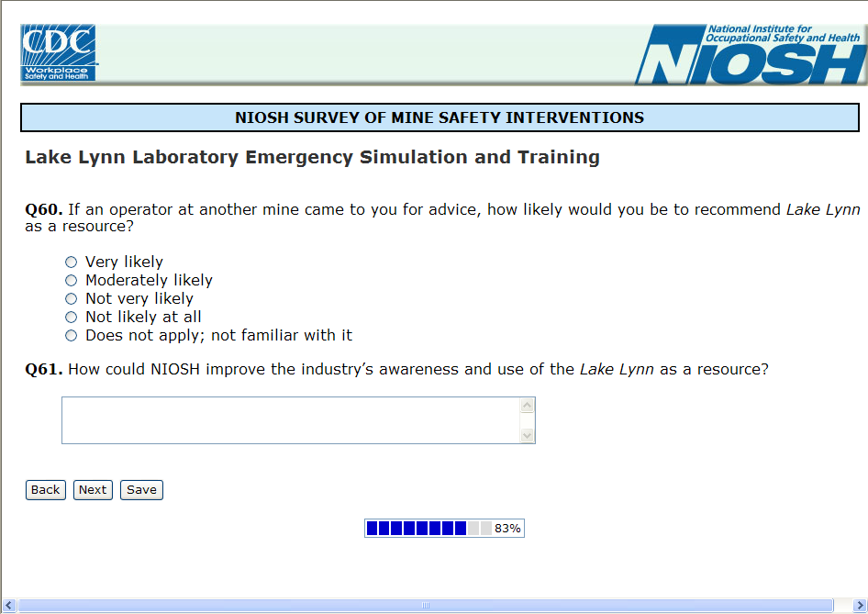Choose "Moderately likely" for Q60
The height and width of the screenshot is (614, 868).
pos(71,281)
